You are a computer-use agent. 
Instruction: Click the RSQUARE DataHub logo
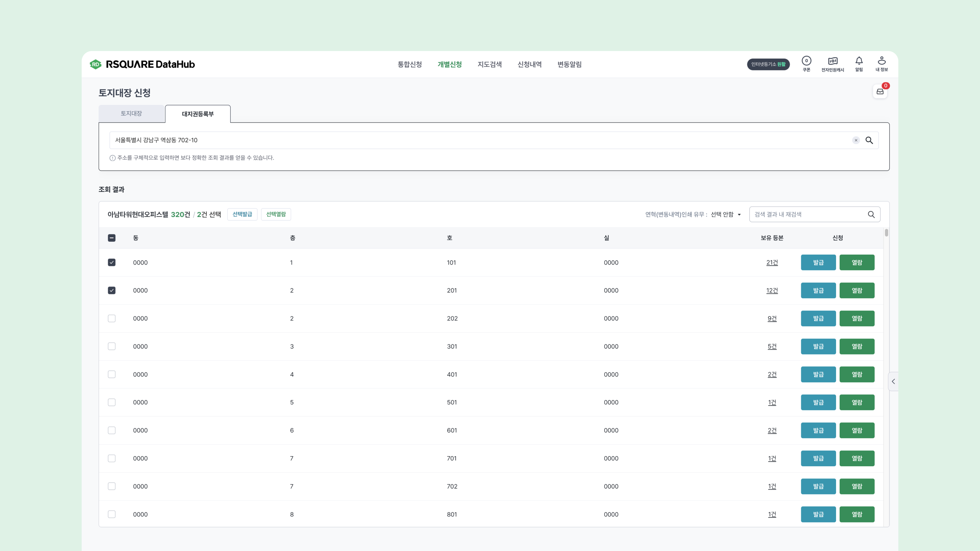coord(142,64)
